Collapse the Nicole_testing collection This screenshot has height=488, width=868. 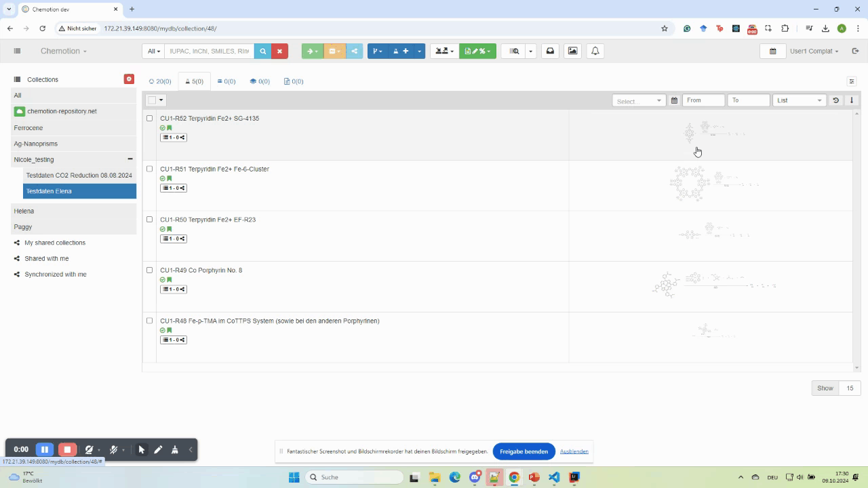click(130, 159)
